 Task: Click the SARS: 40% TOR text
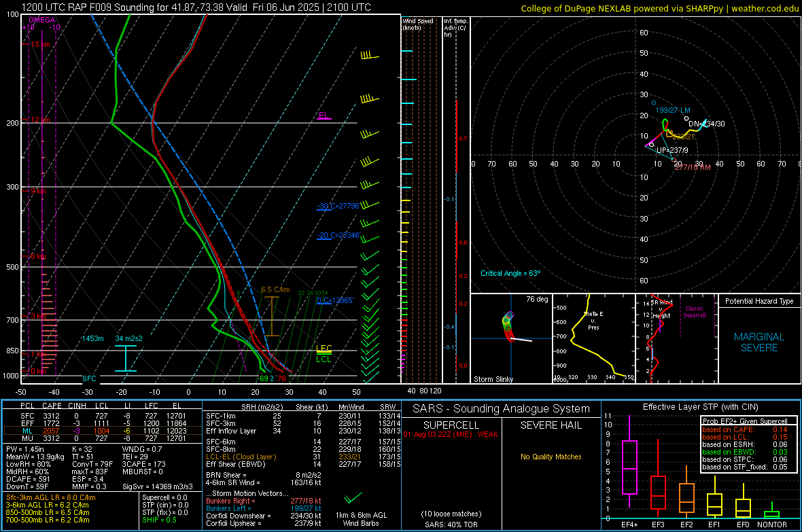(451, 525)
